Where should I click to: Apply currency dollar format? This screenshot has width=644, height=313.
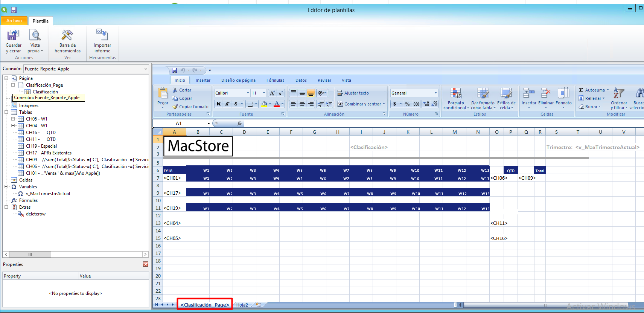[x=394, y=104]
